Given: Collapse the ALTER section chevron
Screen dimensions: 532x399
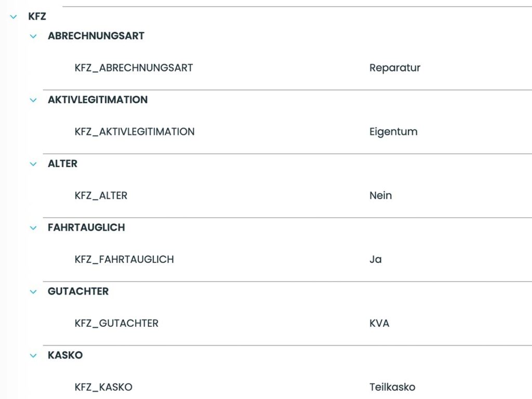Looking at the screenshot, I should [33, 164].
